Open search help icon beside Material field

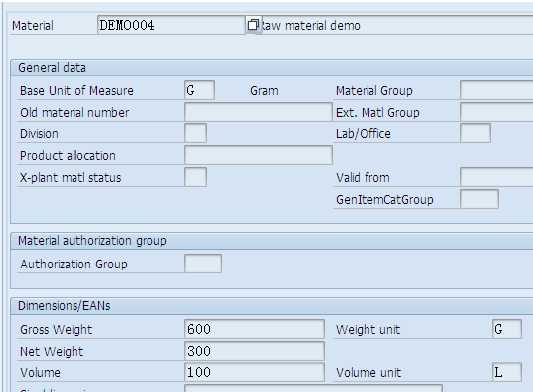[253, 25]
